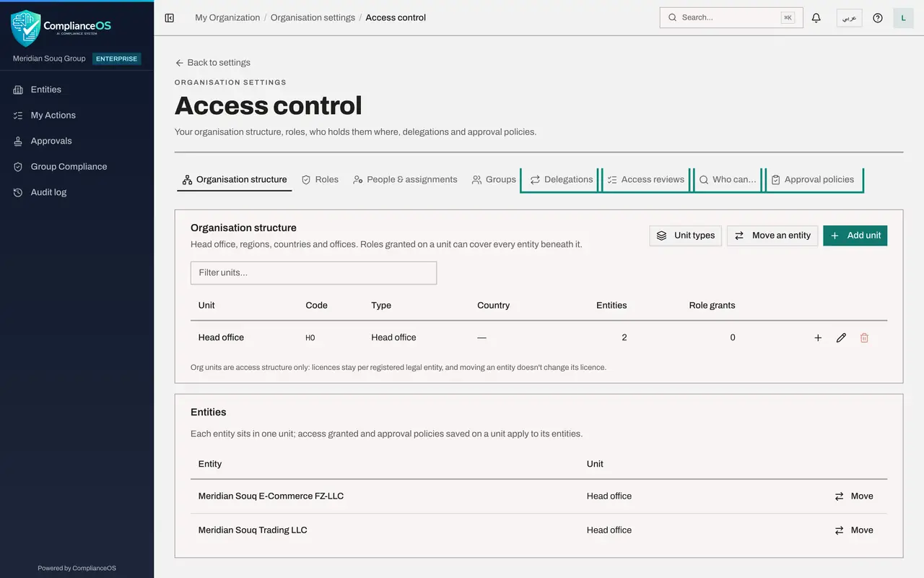The image size is (924, 578).
Task: Open the help question-mark icon
Action: (x=878, y=18)
